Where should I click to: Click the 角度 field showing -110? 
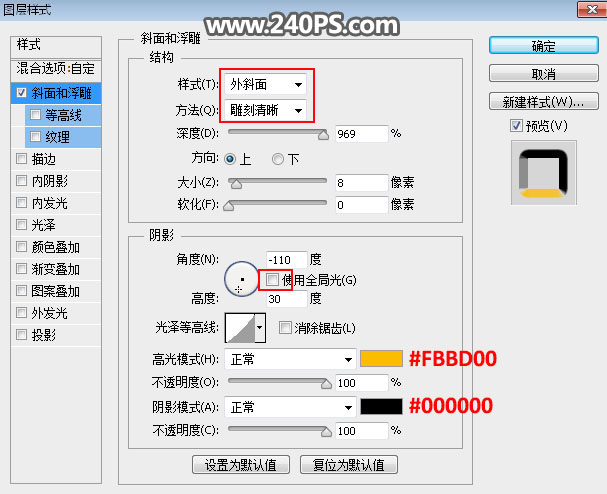[x=286, y=259]
